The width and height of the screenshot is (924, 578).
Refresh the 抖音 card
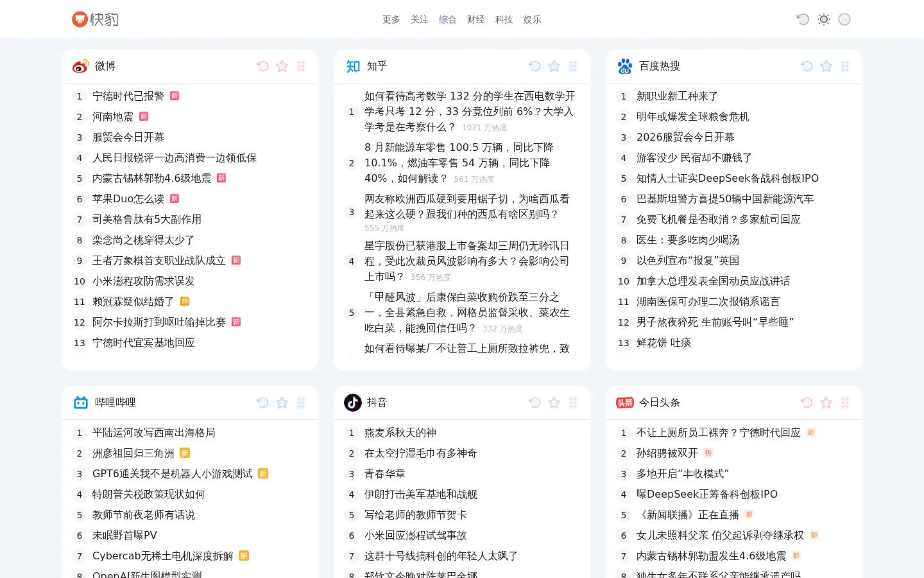tap(535, 403)
